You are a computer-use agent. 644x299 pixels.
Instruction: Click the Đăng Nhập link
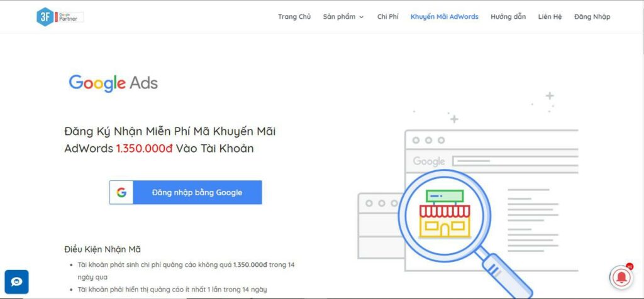[592, 17]
